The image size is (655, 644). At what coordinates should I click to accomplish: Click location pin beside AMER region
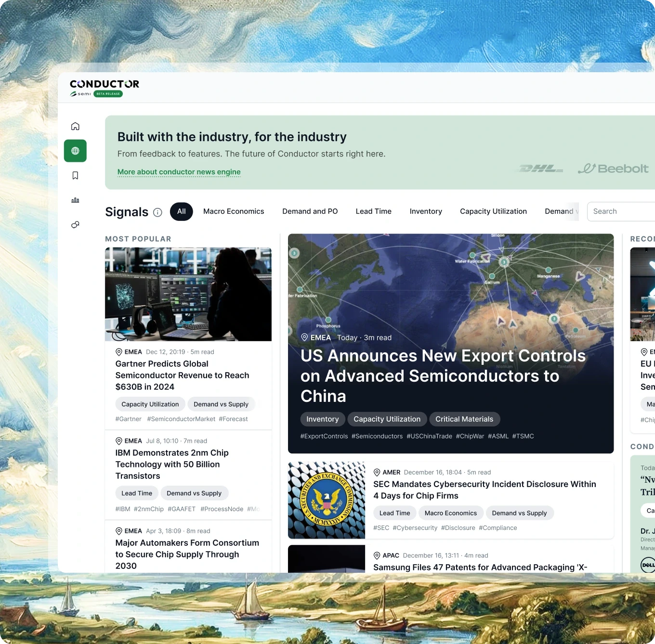(377, 472)
